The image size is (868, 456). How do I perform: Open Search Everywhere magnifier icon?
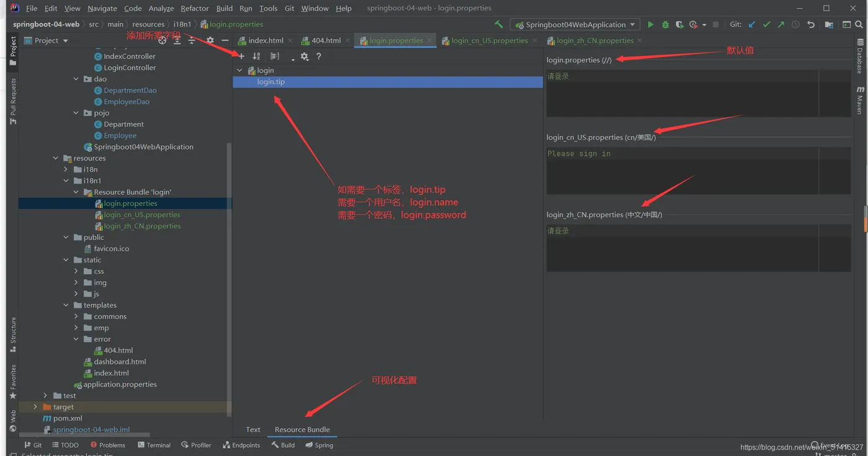coord(859,25)
